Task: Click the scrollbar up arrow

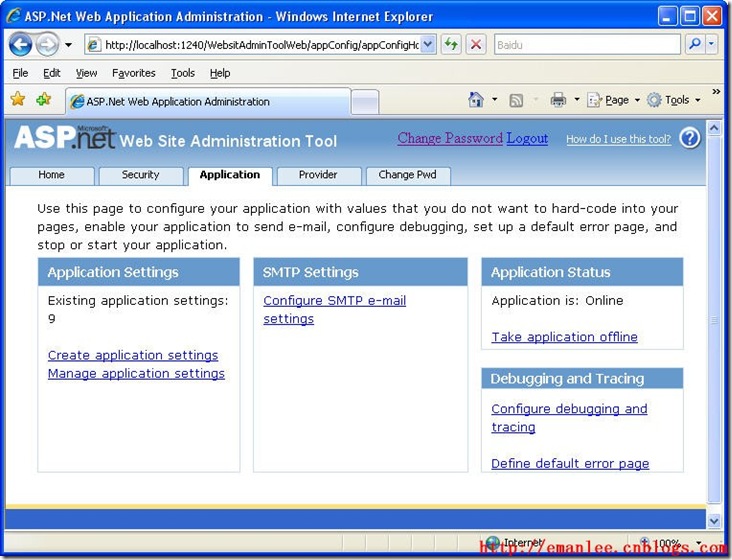Action: click(x=714, y=127)
